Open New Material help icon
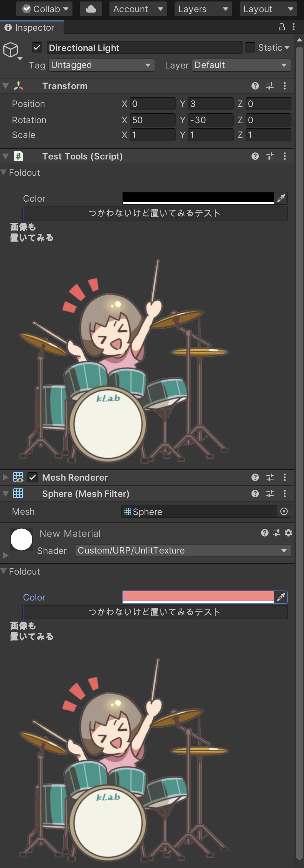This screenshot has width=304, height=868. point(265,533)
